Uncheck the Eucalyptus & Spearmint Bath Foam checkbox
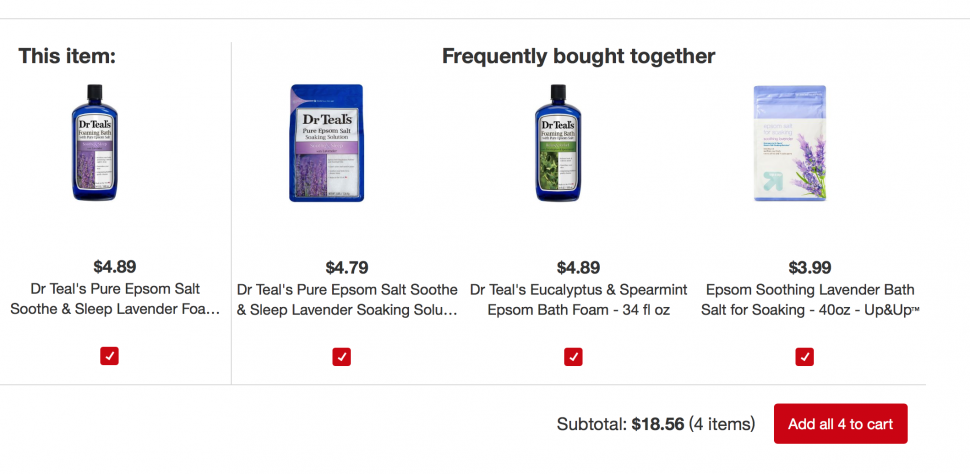Screen dimensions: 970x474 [x=573, y=356]
